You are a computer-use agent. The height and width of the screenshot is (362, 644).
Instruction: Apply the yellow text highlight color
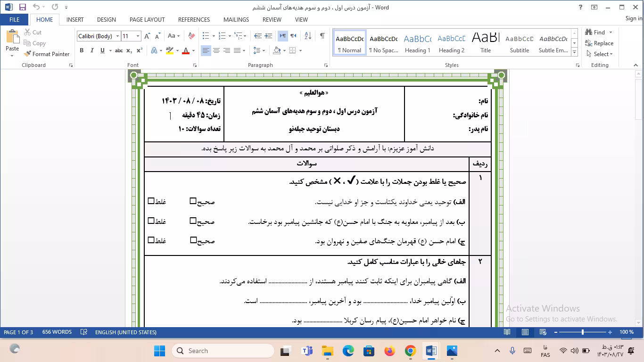click(x=170, y=50)
